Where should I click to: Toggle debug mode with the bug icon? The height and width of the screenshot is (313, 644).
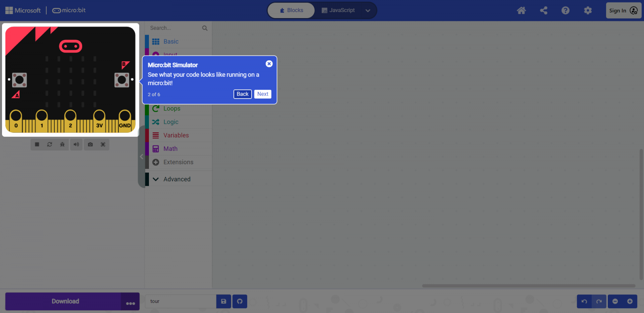click(62, 144)
